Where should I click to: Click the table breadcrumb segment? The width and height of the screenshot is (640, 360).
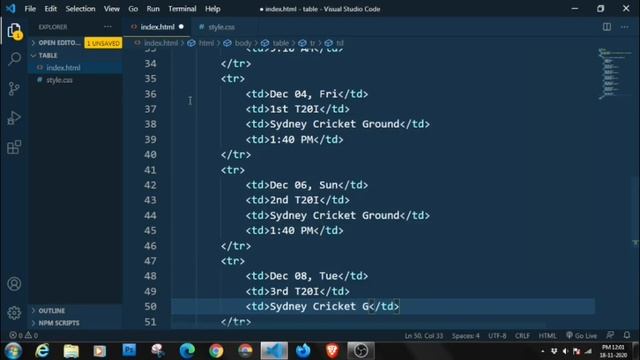tap(280, 43)
